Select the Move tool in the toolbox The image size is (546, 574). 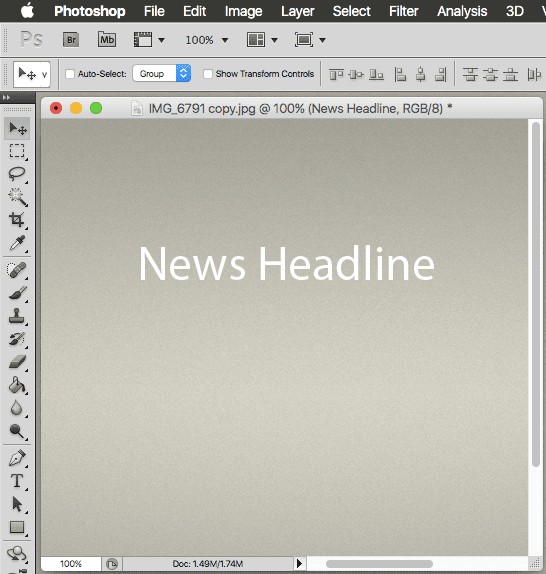point(17,128)
